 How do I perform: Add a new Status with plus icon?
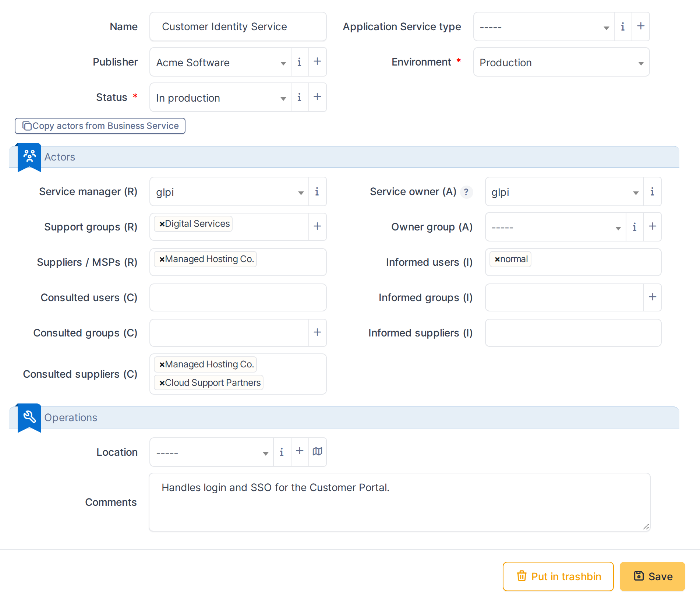pyautogui.click(x=317, y=97)
